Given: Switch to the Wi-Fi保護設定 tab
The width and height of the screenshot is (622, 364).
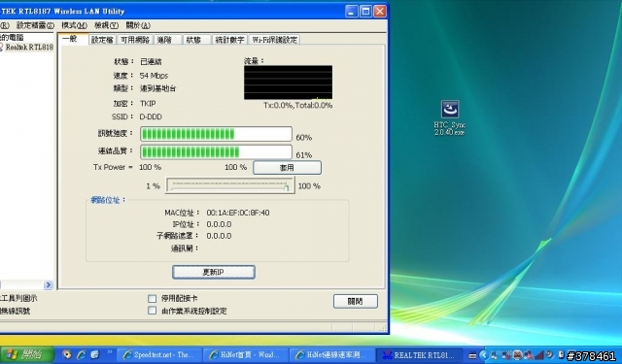Looking at the screenshot, I should tap(274, 40).
